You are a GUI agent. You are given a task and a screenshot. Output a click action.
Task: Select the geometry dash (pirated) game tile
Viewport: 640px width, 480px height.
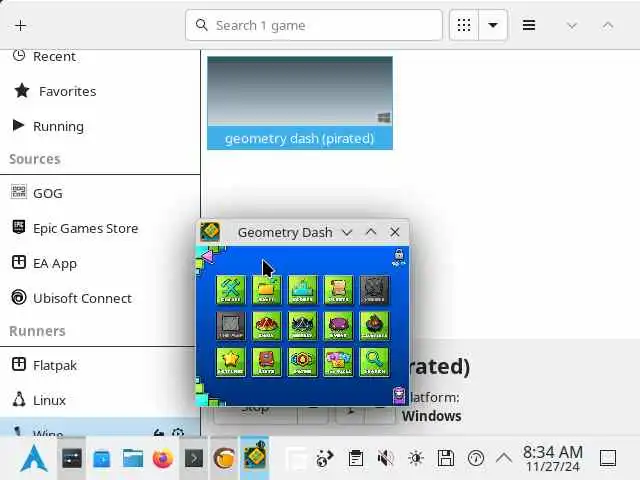click(300, 103)
